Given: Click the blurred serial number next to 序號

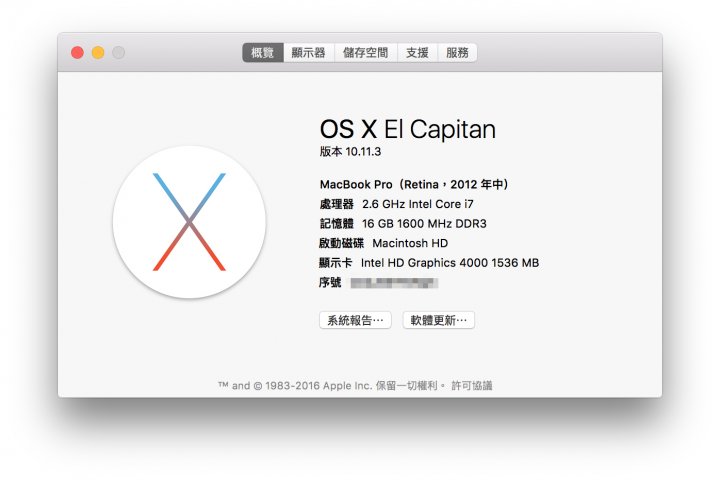Looking at the screenshot, I should pos(394,283).
